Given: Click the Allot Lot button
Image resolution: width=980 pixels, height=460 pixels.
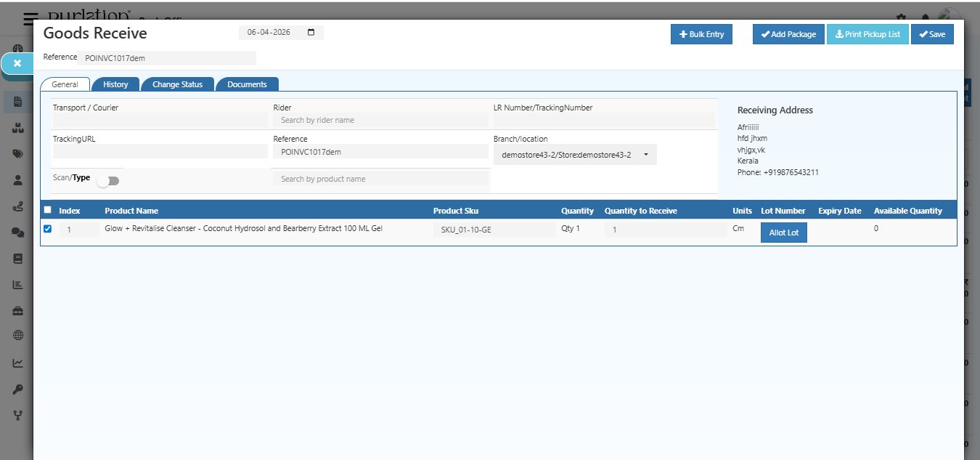Looking at the screenshot, I should (783, 233).
